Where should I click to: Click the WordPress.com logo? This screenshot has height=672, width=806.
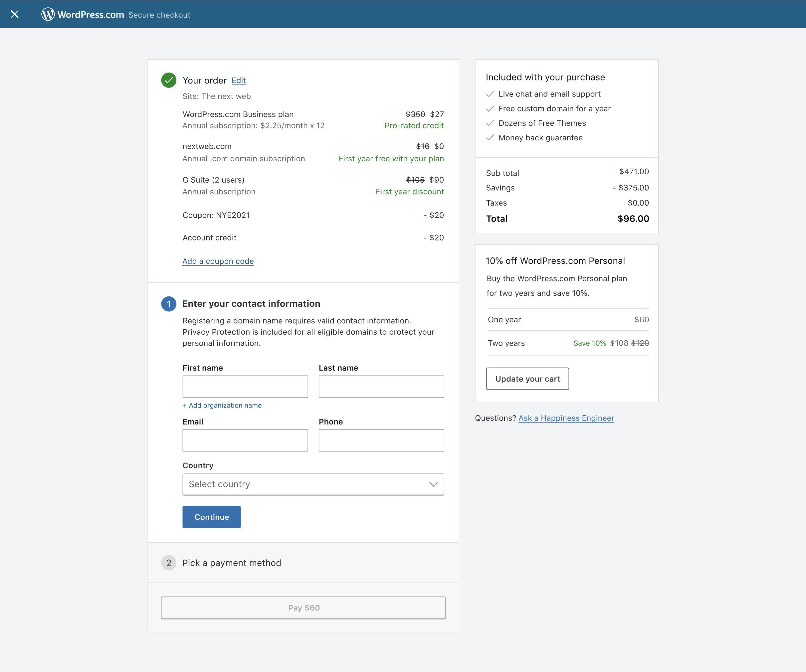83,15
